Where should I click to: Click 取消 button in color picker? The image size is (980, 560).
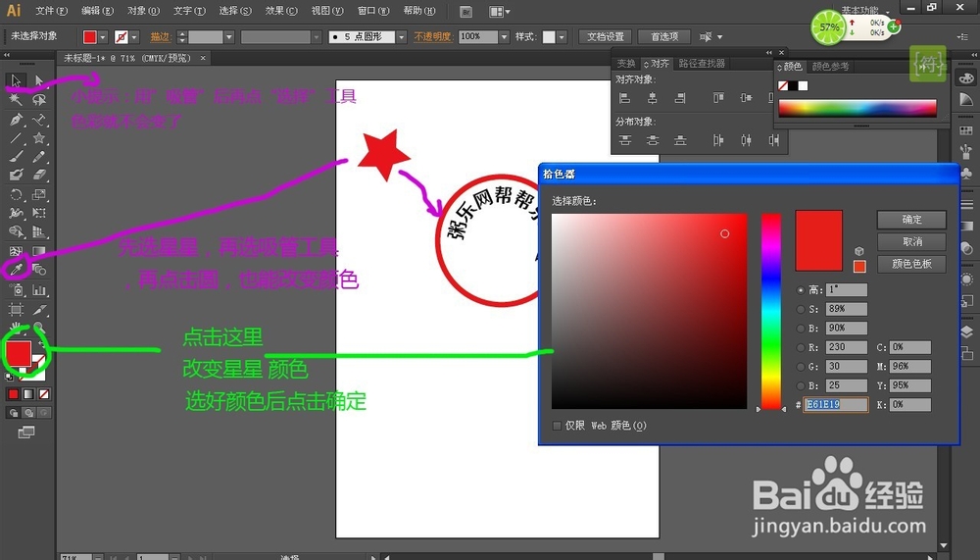pyautogui.click(x=911, y=241)
